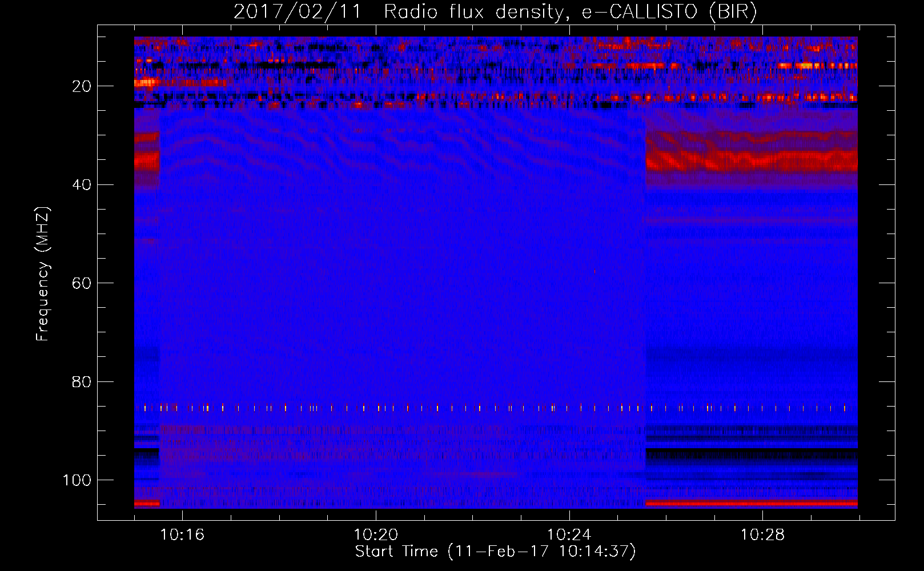Click the 'Frequency (MHZ)' axis label
The image size is (924, 571).
point(43,274)
